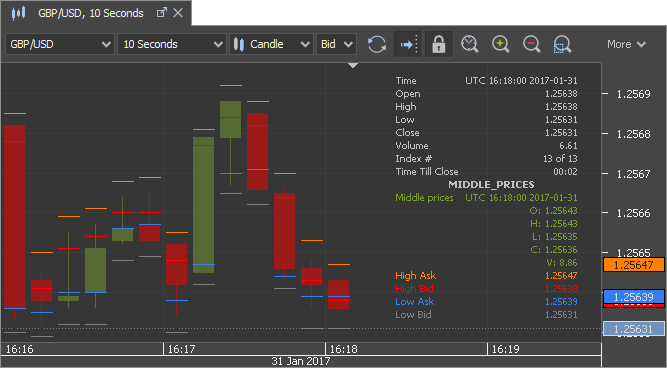Image resolution: width=667 pixels, height=368 pixels.
Task: Click the orange 1.25647 price label
Action: point(633,265)
